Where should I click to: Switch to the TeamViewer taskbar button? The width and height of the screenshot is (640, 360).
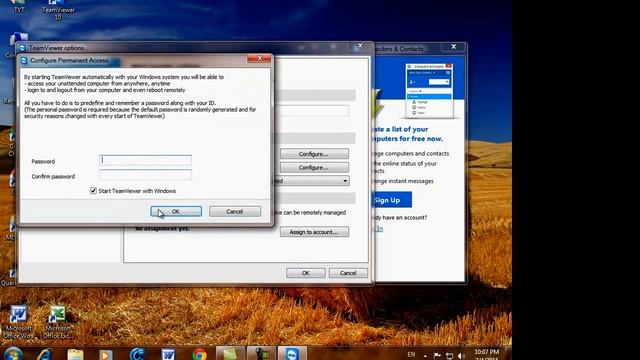292,353
